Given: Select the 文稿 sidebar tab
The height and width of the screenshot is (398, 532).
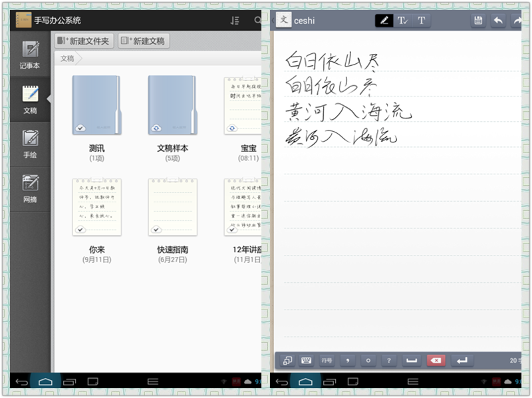Looking at the screenshot, I should point(30,99).
